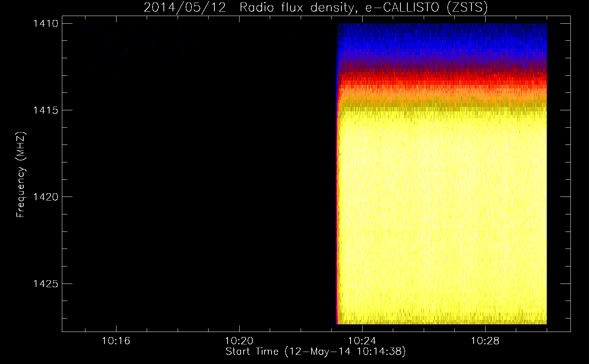Click the 10:28 time tick label
The image size is (589, 364).
(x=485, y=341)
